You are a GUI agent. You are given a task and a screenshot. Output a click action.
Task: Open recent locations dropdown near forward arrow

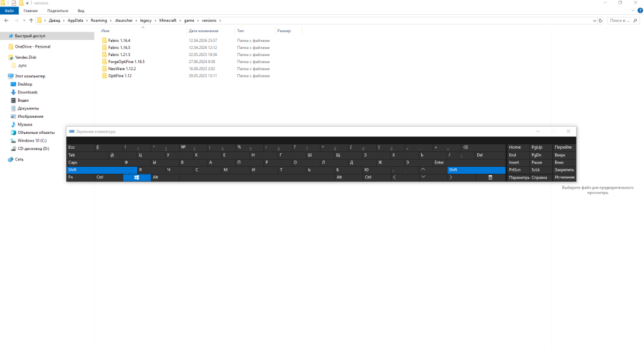[24, 21]
